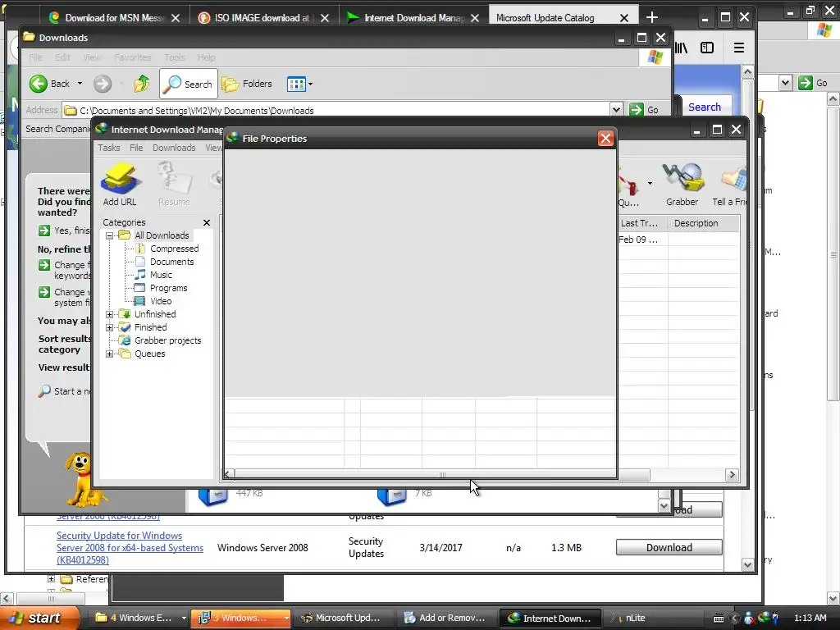Click the Views icon in Explorer toolbar
840x630 pixels.
pyautogui.click(x=295, y=84)
